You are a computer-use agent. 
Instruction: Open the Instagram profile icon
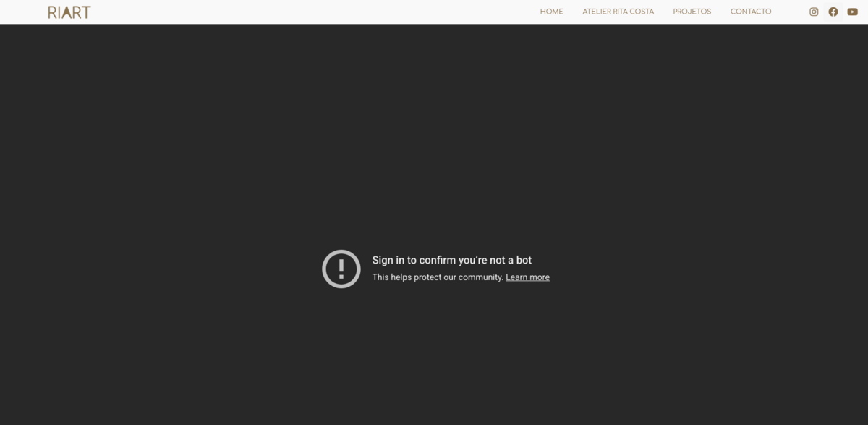(814, 12)
